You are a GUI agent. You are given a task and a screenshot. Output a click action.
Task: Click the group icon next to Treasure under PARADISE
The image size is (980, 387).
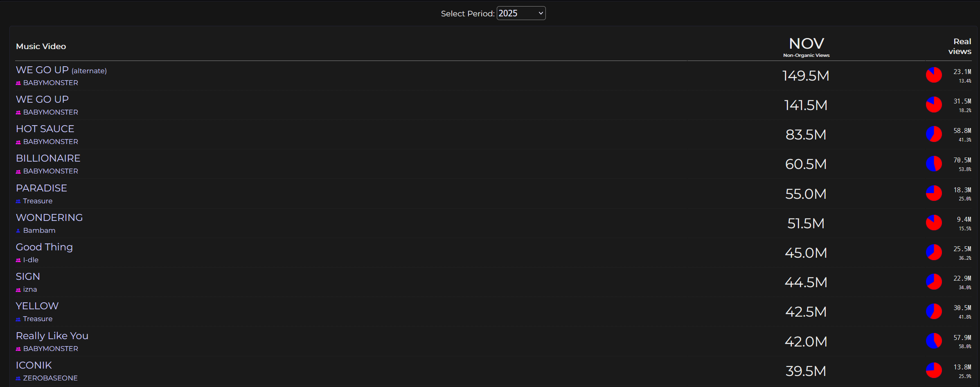pos(18,201)
